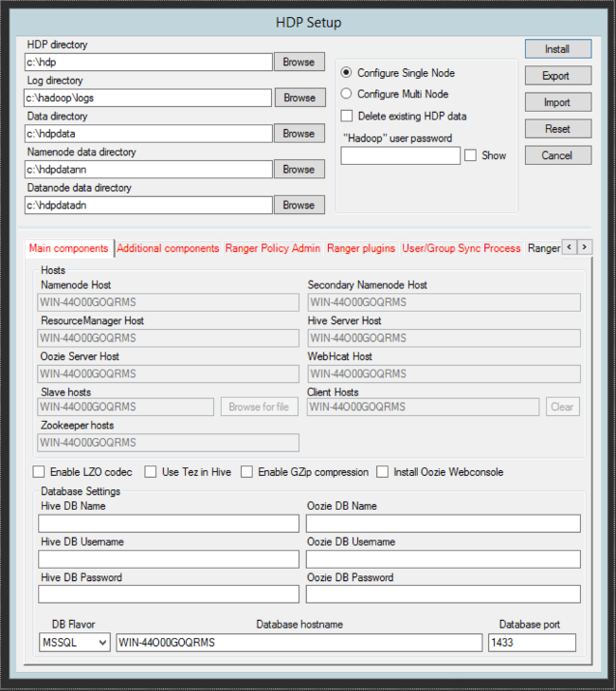This screenshot has width=616, height=691.
Task: Toggle Show password checkbox
Action: (470, 155)
